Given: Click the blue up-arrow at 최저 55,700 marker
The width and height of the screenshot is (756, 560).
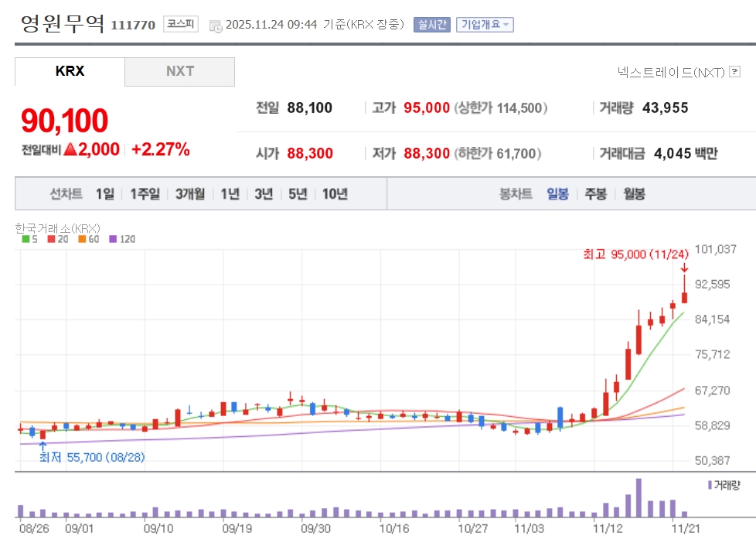Looking at the screenshot, I should (43, 444).
